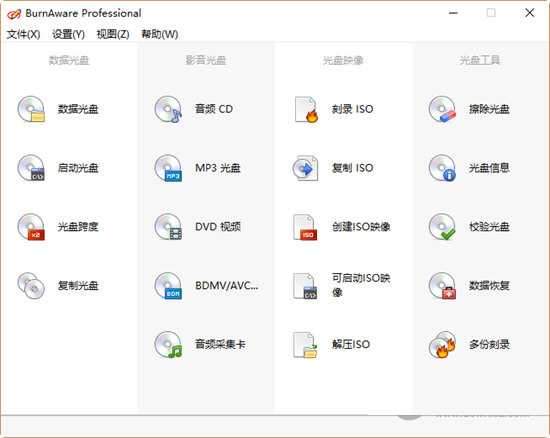Click the 数据光盘 text label
Image resolution: width=550 pixels, height=438 pixels.
pyautogui.click(x=78, y=109)
